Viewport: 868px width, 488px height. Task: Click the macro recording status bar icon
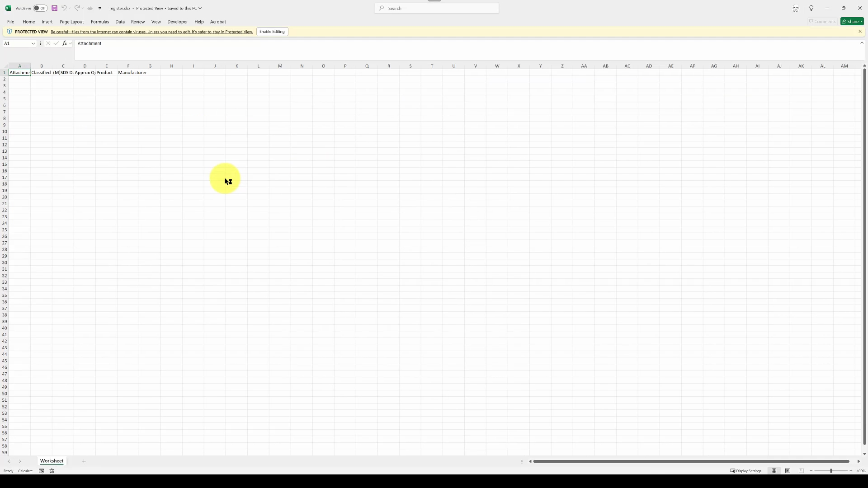tap(41, 471)
